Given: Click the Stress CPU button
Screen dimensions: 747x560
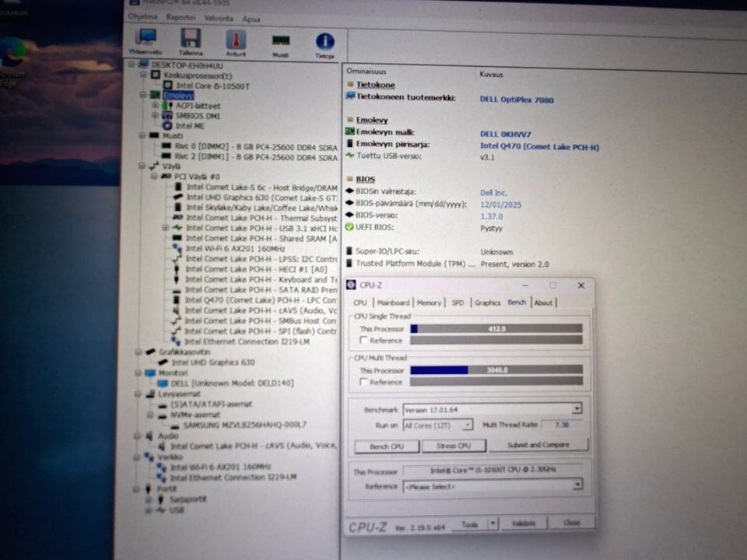Looking at the screenshot, I should click(454, 445).
